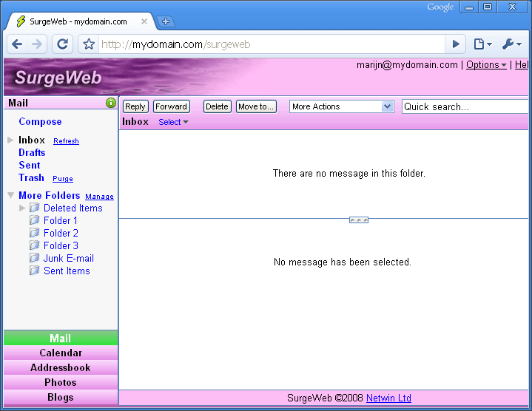Click the Quick search field
The image size is (532, 411).
click(x=466, y=106)
